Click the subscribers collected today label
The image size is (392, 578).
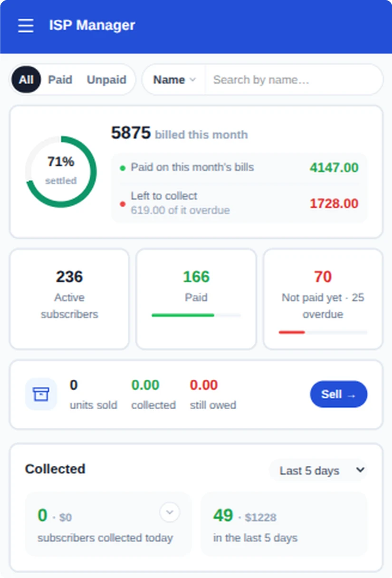(105, 538)
